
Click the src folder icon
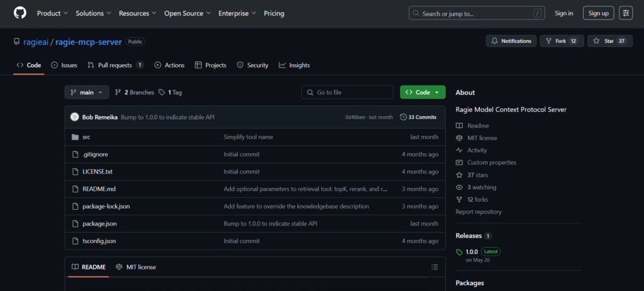tap(75, 137)
